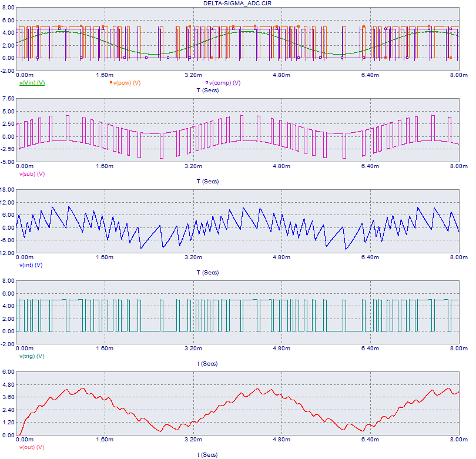Click T (Secs) axis label below top plot
The image size is (476, 459).
(210, 91)
